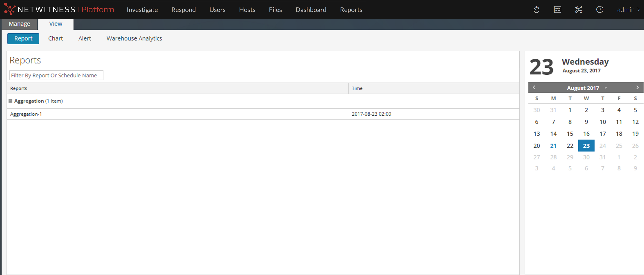Sort by the Time column header

(x=357, y=88)
